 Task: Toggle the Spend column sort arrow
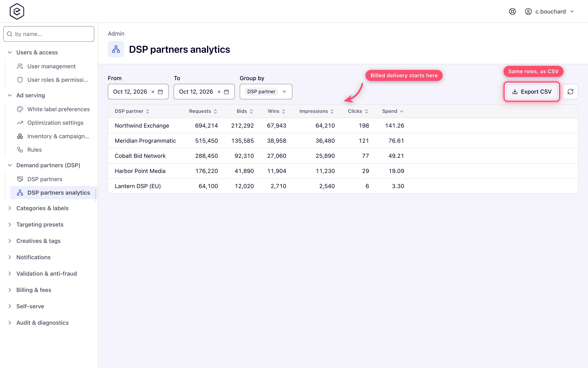pyautogui.click(x=402, y=111)
